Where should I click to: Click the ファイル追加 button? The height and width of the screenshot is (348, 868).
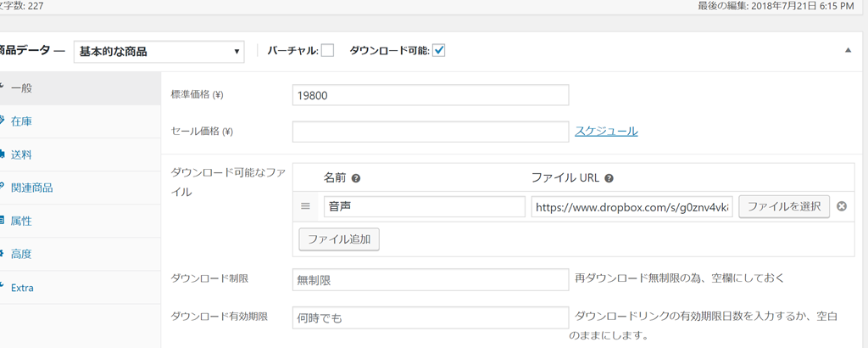click(339, 239)
